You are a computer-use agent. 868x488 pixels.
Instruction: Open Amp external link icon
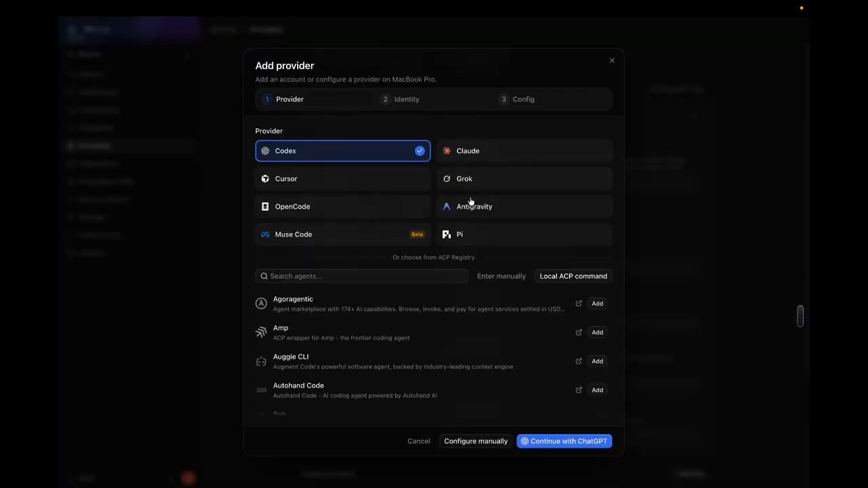[x=578, y=332]
